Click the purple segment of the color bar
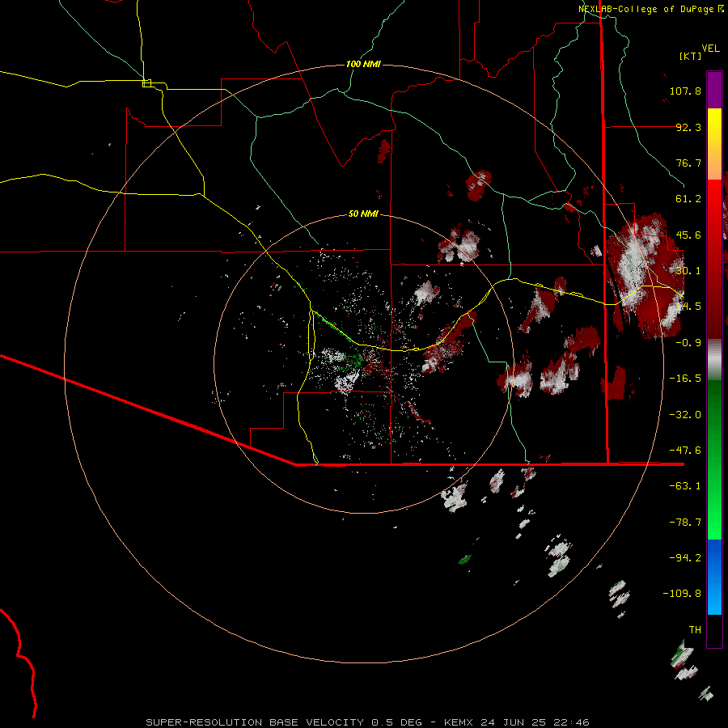The image size is (728, 728). [x=714, y=90]
